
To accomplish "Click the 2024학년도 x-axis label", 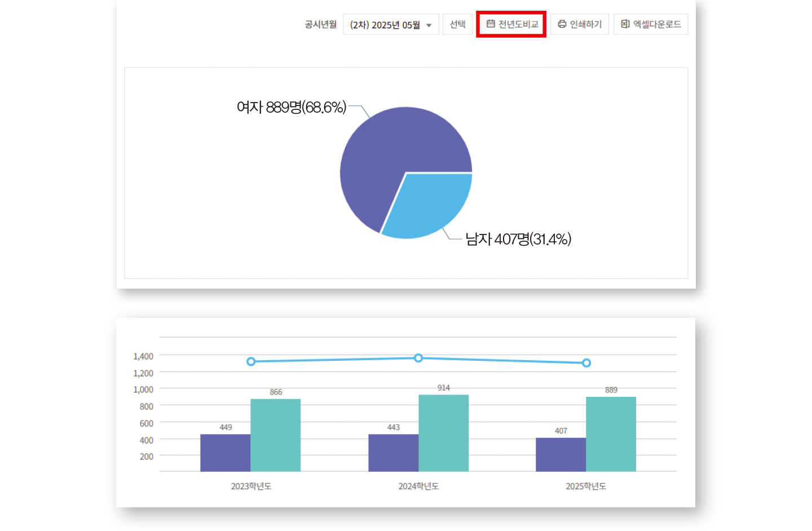I will (x=418, y=486).
